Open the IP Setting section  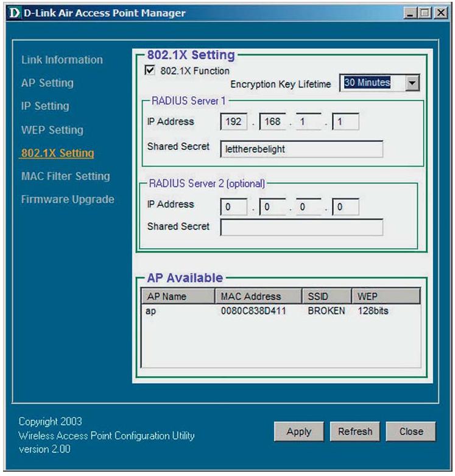(x=45, y=106)
